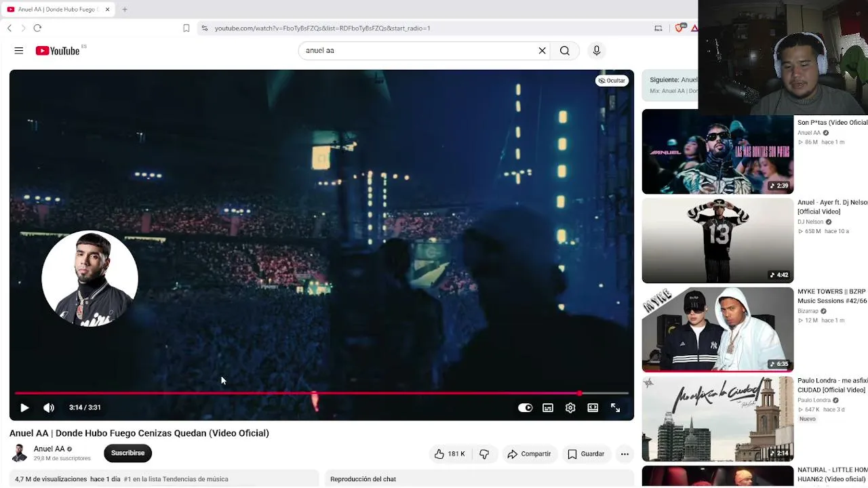Open Anuel AA channel avatar below video
The height and width of the screenshot is (488, 868).
pos(19,453)
